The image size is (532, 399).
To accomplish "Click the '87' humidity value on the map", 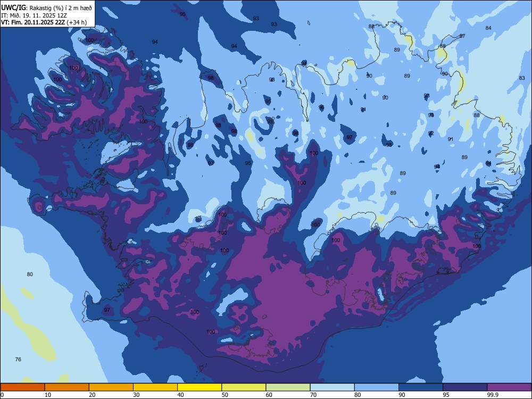I will point(462,36).
